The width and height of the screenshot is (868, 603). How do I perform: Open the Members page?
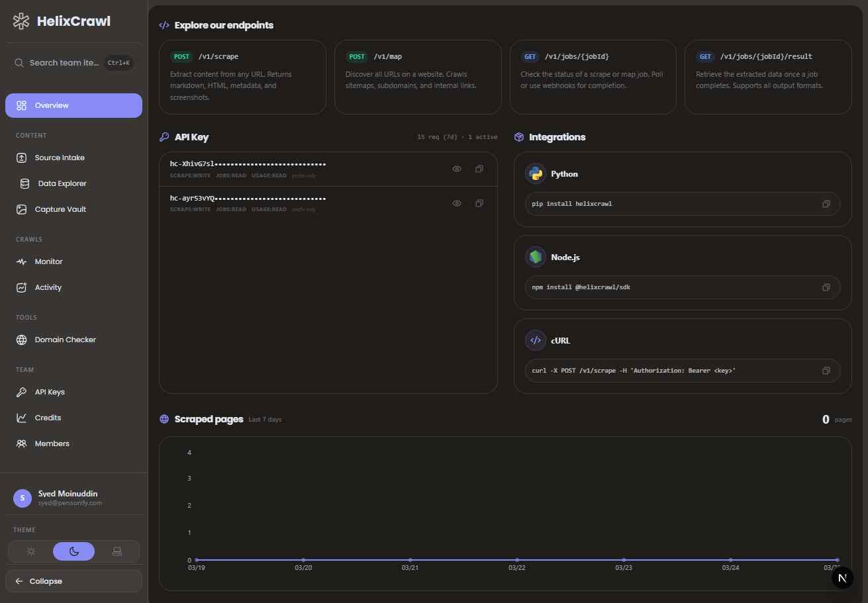[x=73, y=443]
